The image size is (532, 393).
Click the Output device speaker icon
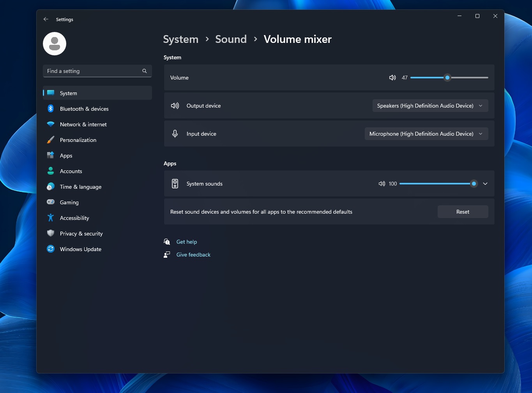(175, 105)
